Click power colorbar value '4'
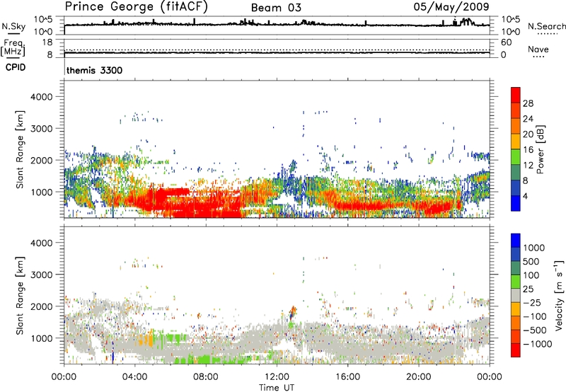 [x=525, y=196]
